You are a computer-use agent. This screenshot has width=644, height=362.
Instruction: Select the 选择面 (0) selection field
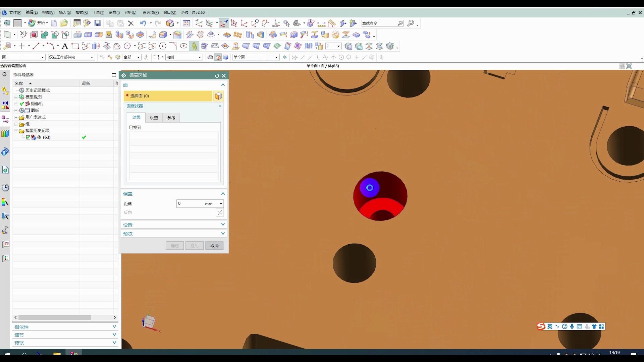tap(168, 96)
